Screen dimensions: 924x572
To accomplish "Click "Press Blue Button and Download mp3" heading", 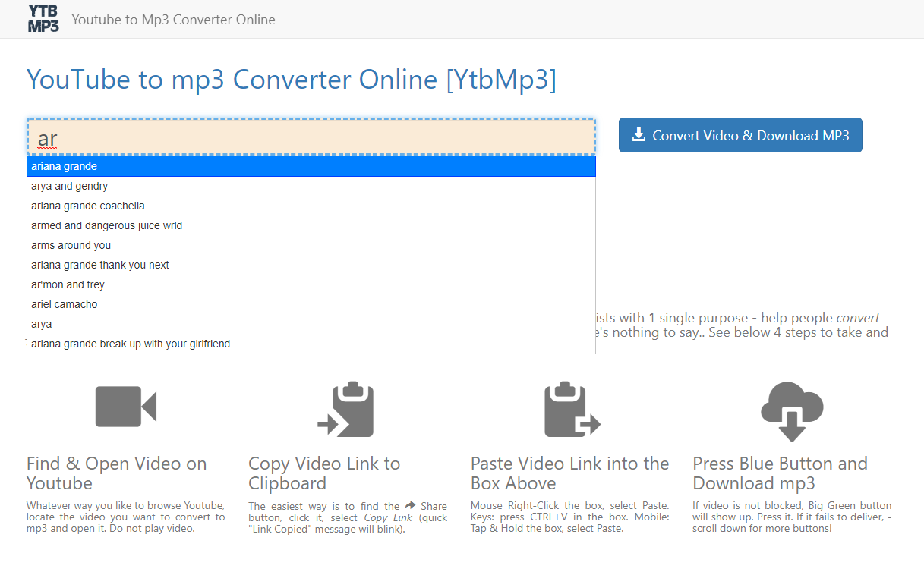I will (x=780, y=473).
